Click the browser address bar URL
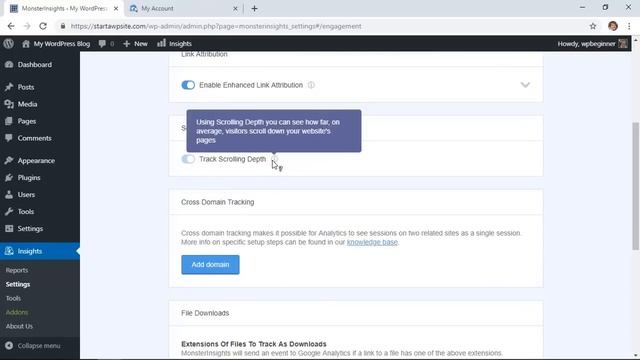640x360 pixels. [216, 26]
